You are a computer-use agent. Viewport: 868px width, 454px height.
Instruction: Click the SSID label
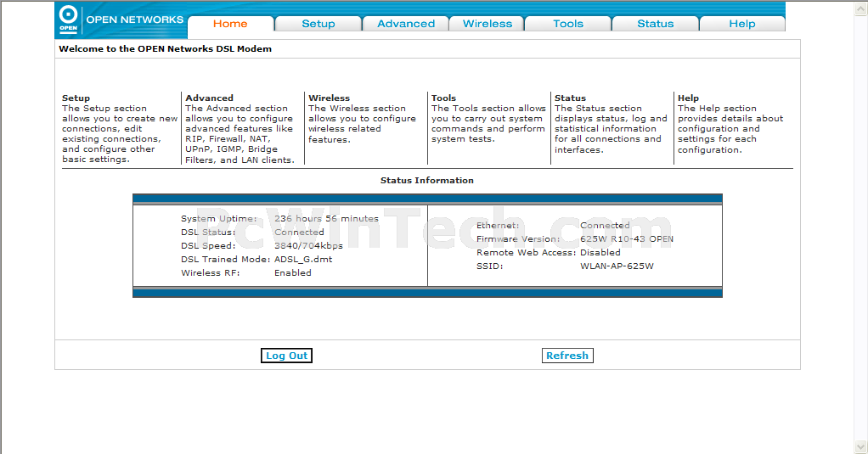click(x=490, y=266)
